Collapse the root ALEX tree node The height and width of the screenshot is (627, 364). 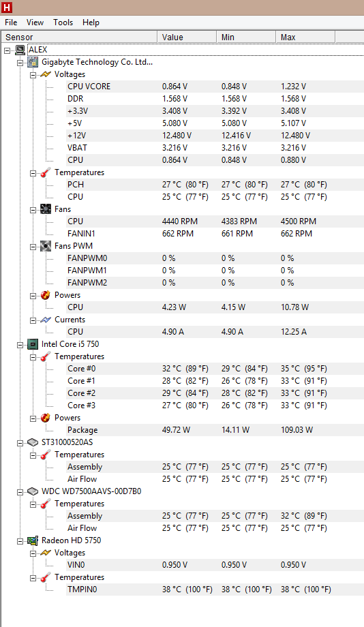coord(7,50)
